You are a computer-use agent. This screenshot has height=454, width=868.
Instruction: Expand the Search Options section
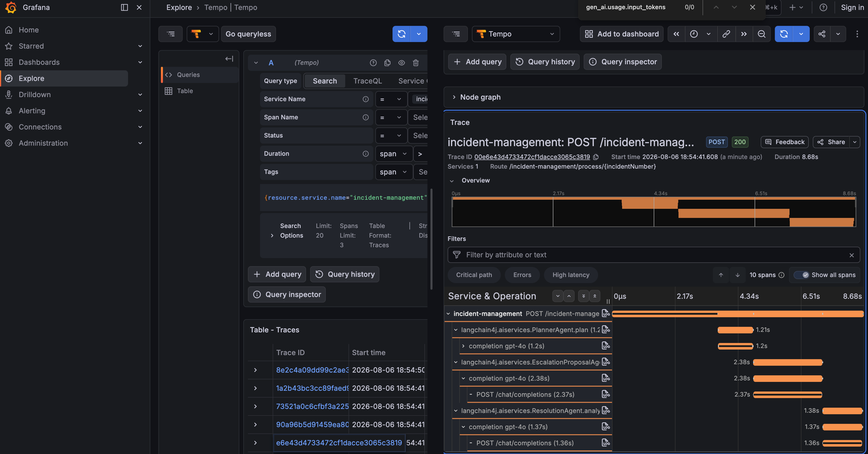point(272,235)
